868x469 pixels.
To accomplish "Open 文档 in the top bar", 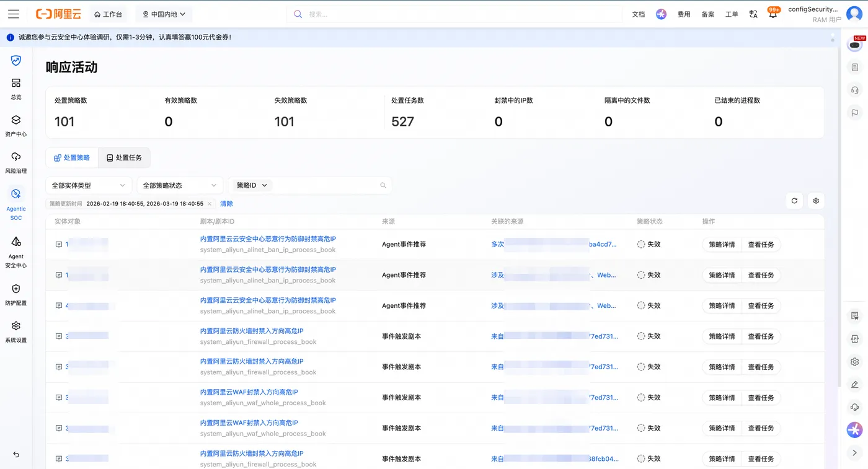I will click(x=639, y=14).
